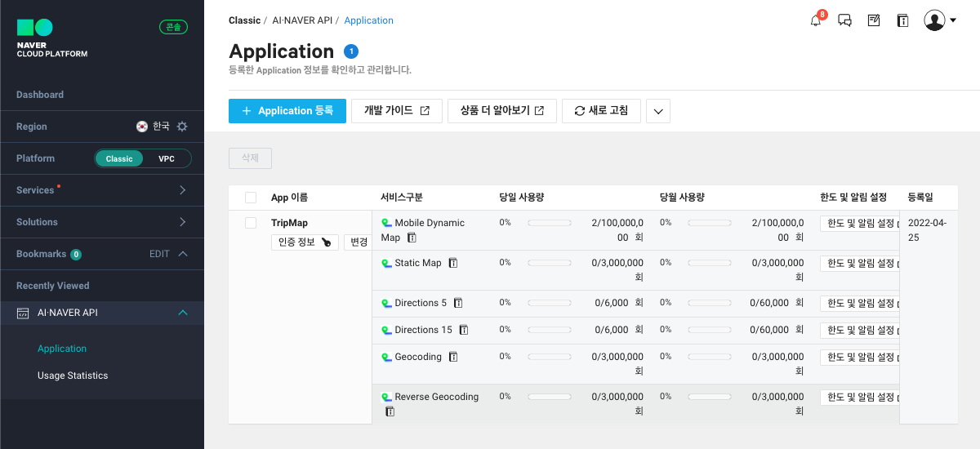Open the 개발 가이드 external link button
This screenshot has height=449, width=980.
[x=397, y=111]
